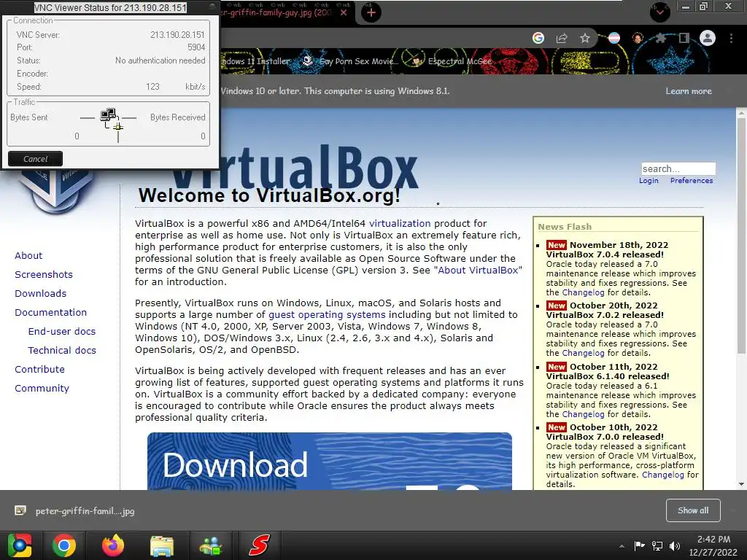The width and height of the screenshot is (747, 560).
Task: Click the scrollbar up arrow
Action: click(x=741, y=113)
